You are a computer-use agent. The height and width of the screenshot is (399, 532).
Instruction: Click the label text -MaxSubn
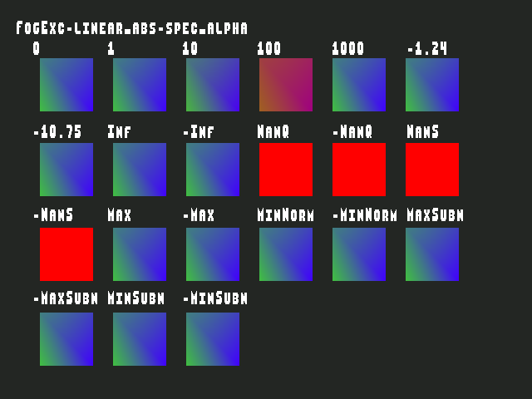click(66, 298)
